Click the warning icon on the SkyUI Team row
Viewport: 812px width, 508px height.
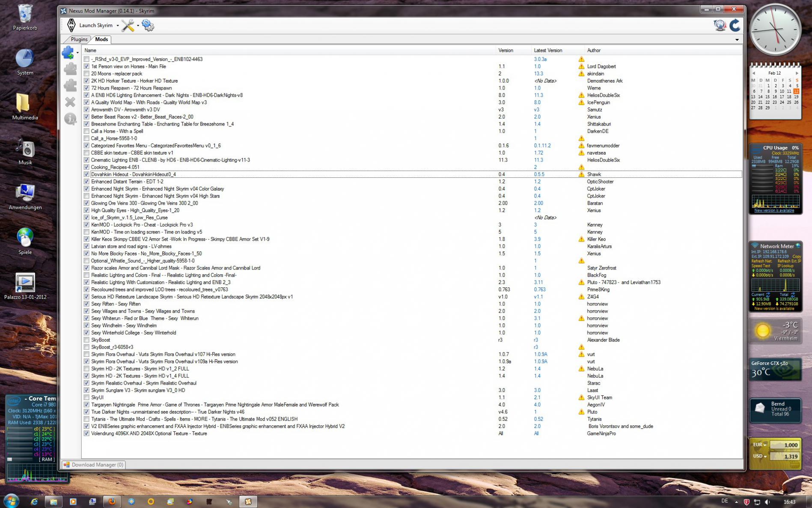pyautogui.click(x=581, y=397)
